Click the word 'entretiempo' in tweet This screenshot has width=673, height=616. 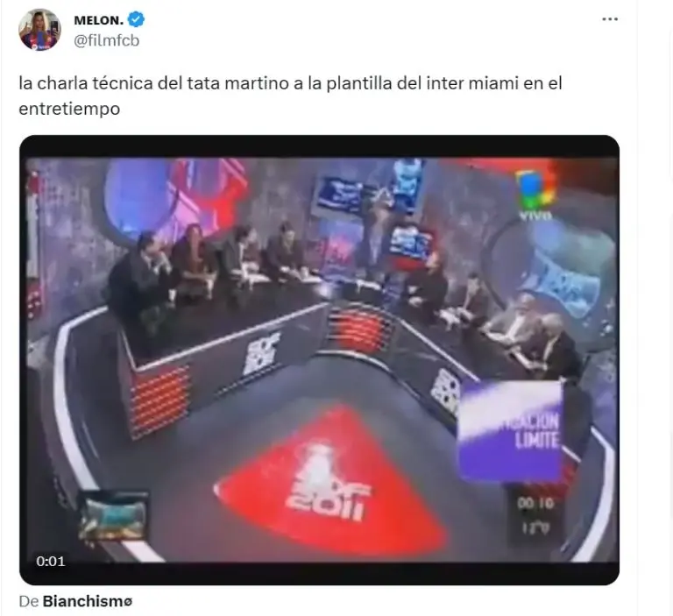point(69,109)
